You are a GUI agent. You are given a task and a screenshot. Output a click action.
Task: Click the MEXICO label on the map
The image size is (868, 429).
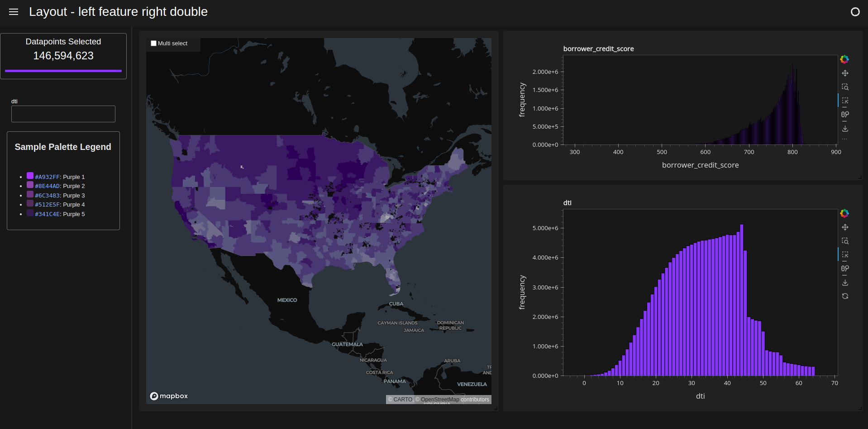[x=287, y=300]
